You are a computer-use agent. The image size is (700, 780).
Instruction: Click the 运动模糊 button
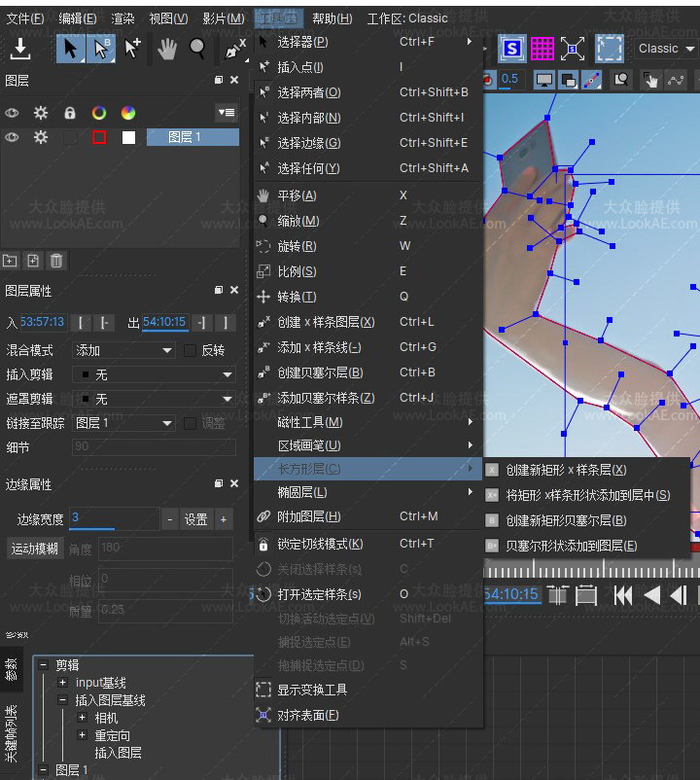coord(34,549)
